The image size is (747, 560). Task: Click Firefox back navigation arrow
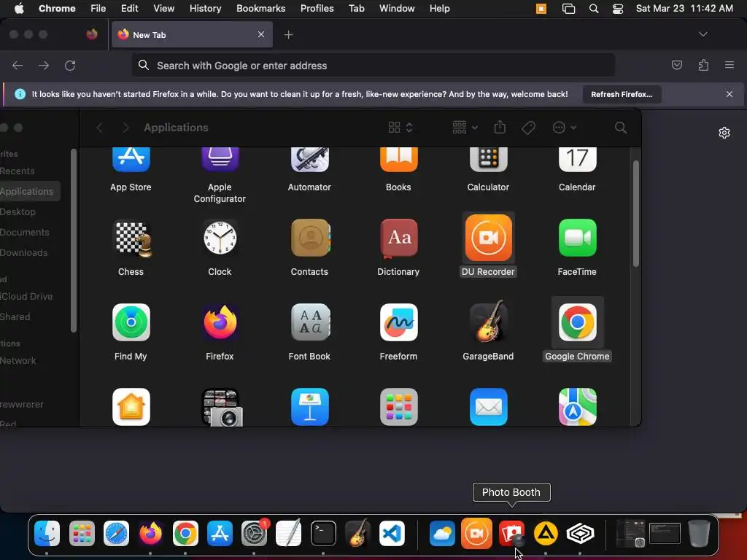point(18,65)
